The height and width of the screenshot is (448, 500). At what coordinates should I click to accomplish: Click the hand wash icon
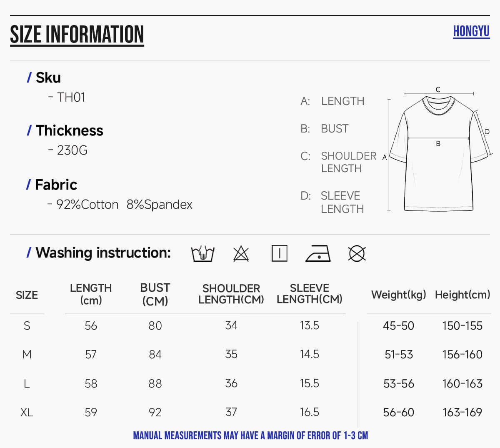pos(202,253)
